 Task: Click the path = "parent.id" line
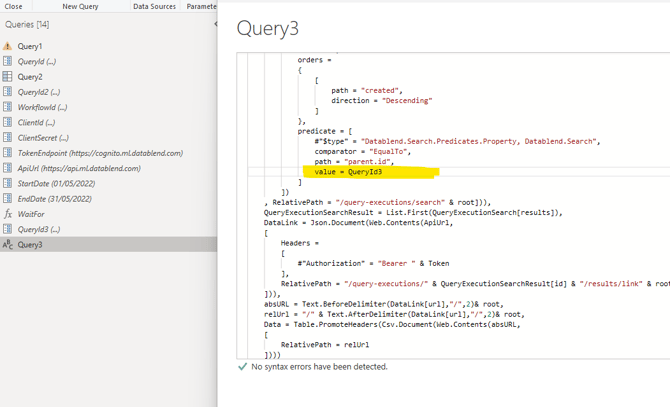pyautogui.click(x=354, y=161)
